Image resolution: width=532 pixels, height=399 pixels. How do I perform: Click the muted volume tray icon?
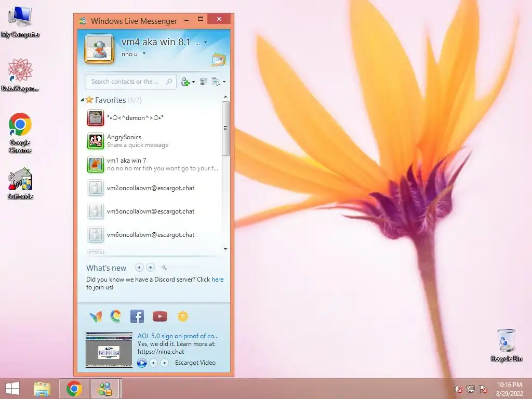[458, 389]
